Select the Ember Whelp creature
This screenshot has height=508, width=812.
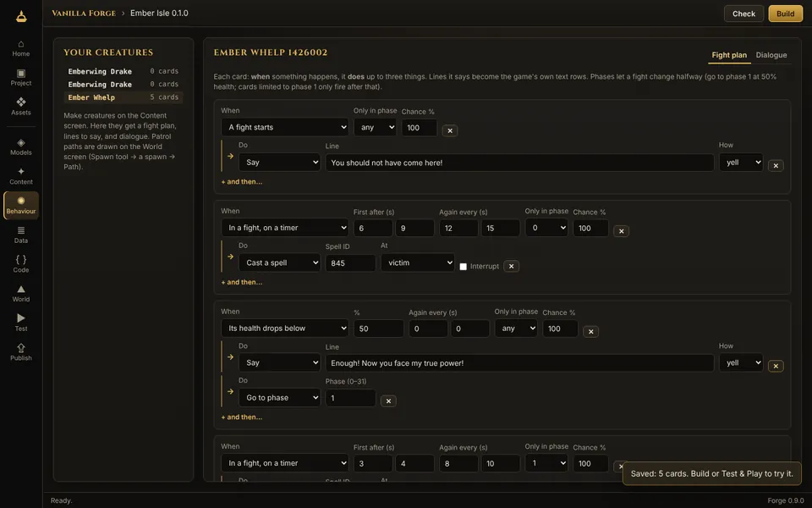pyautogui.click(x=123, y=97)
